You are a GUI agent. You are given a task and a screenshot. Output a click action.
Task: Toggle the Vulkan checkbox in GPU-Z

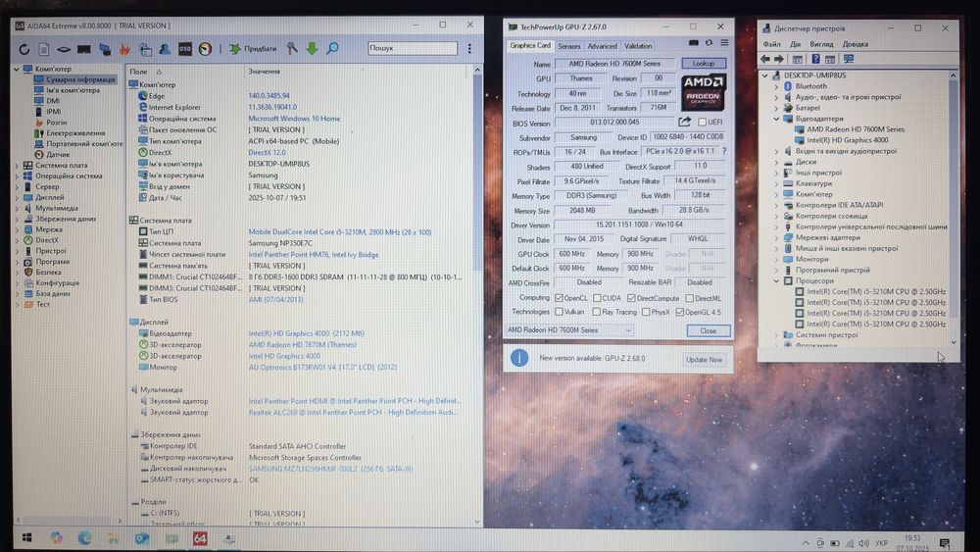coord(560,312)
